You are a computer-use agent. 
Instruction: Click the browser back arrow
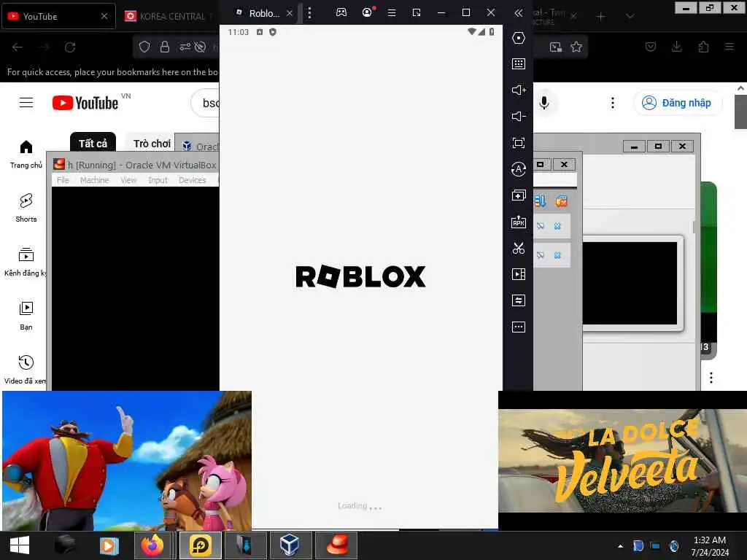click(x=18, y=47)
